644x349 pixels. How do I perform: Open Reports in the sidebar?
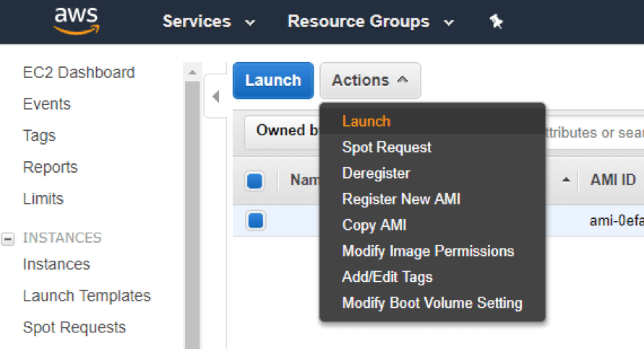coord(50,167)
